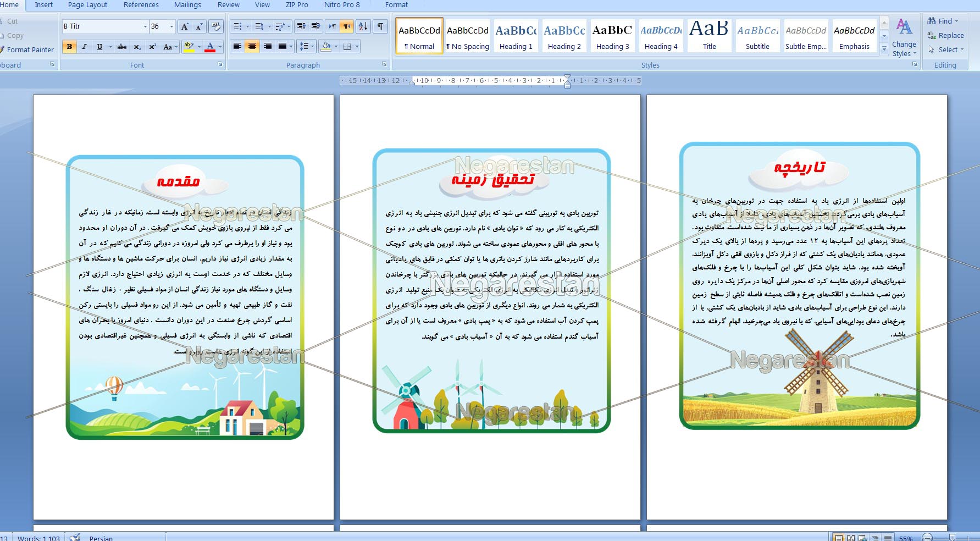This screenshot has width=980, height=541.
Task: Clear formatting with the eraser icon
Action: (216, 26)
